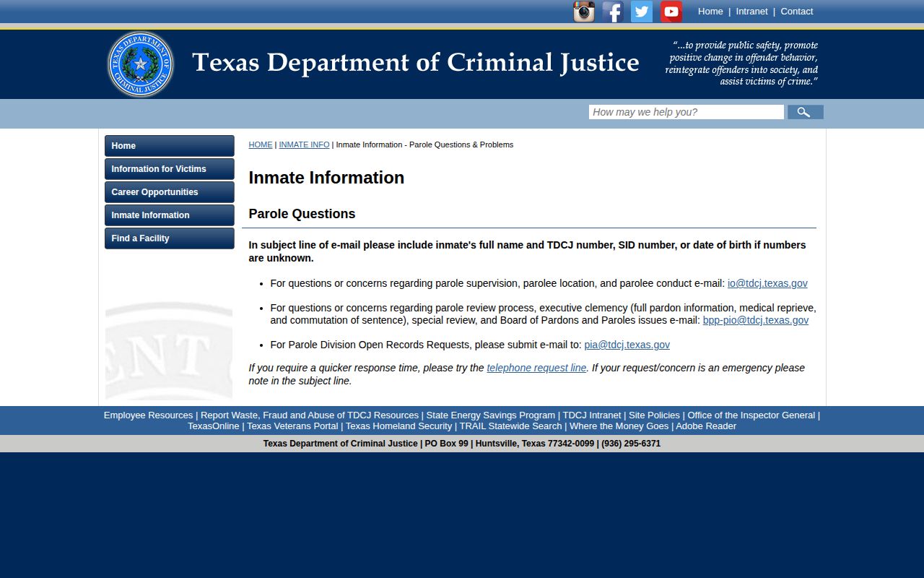924x578 pixels.
Task: Open Home in the top header links
Action: click(x=710, y=12)
